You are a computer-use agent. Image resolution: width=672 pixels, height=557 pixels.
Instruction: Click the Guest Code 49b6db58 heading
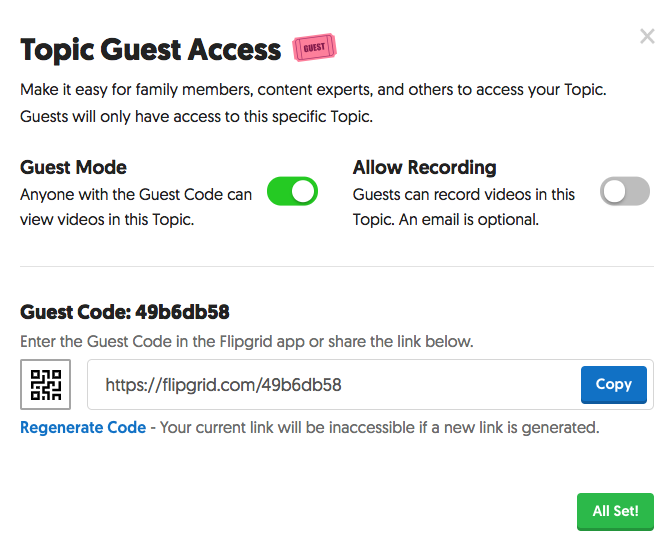[x=125, y=312]
